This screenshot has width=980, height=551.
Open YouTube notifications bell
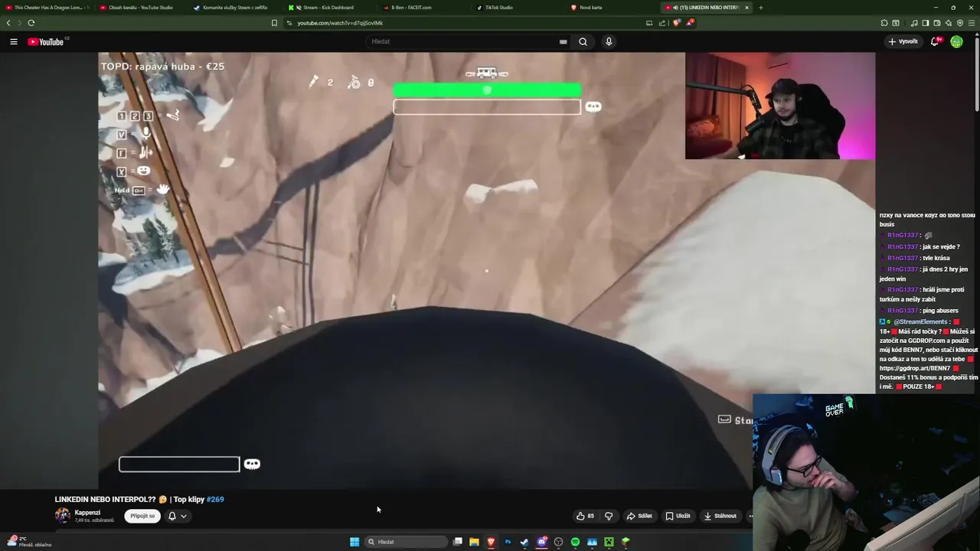935,41
